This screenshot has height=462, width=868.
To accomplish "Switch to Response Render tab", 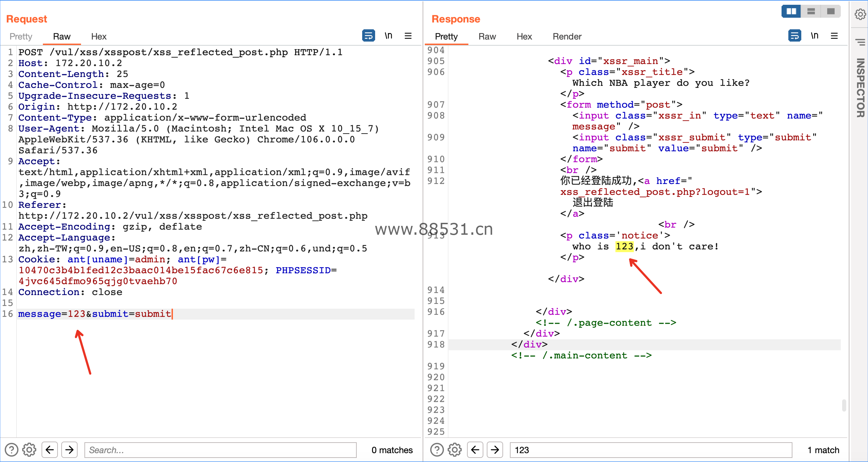I will click(567, 36).
